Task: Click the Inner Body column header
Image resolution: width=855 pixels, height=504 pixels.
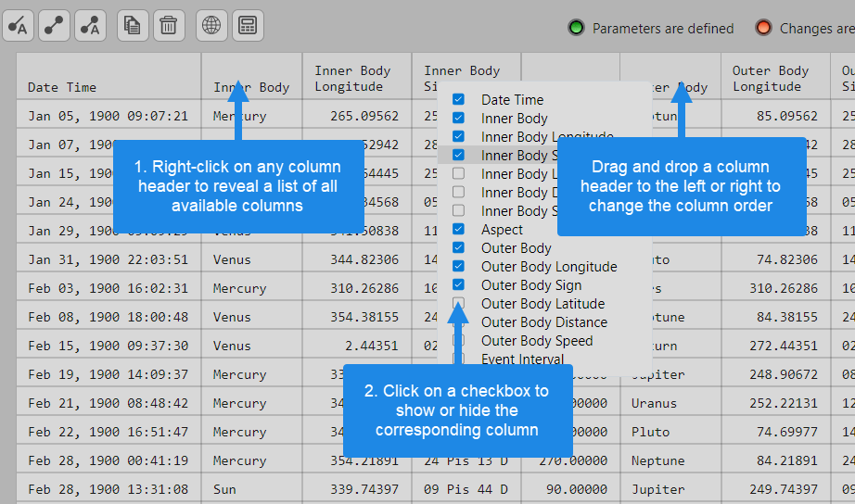Action: [x=252, y=76]
